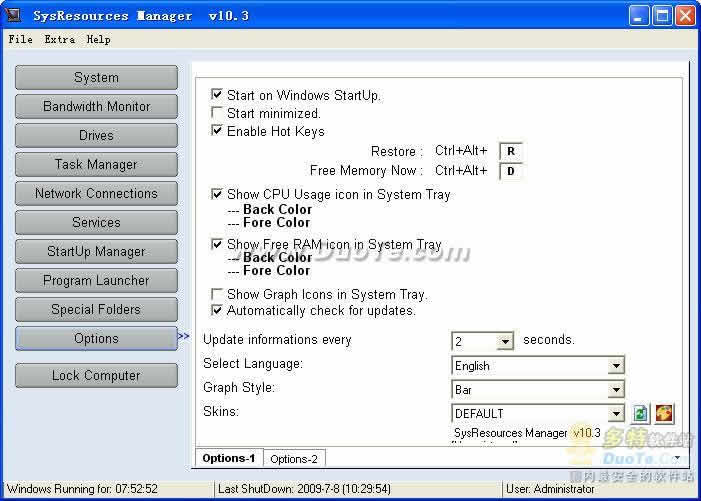Switch to the Options-1 tab

229,458
